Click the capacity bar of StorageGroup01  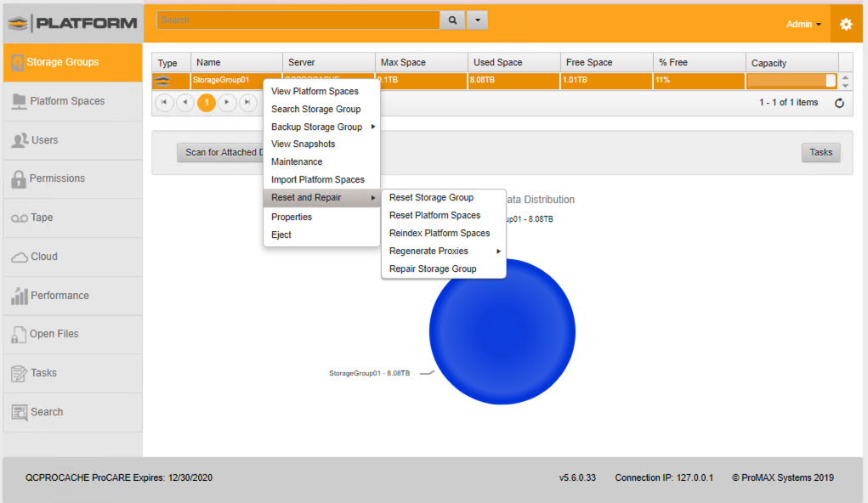[x=791, y=81]
